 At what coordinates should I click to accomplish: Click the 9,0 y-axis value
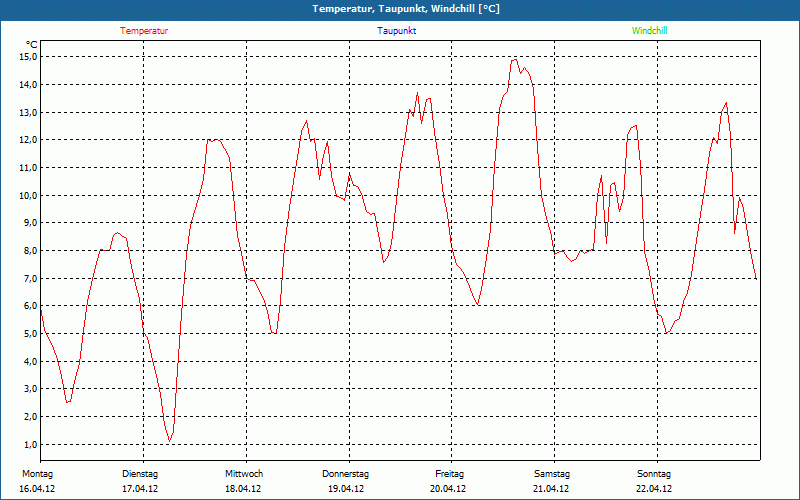(30, 223)
